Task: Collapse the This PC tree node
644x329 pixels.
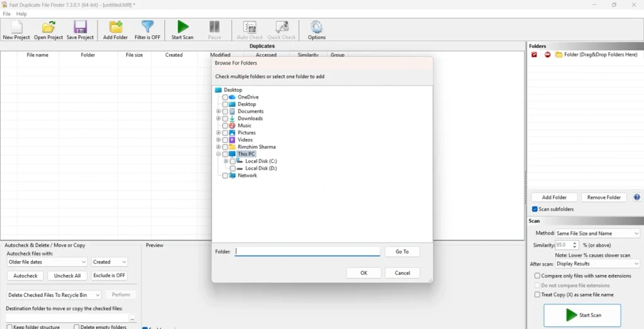Action: tap(218, 154)
